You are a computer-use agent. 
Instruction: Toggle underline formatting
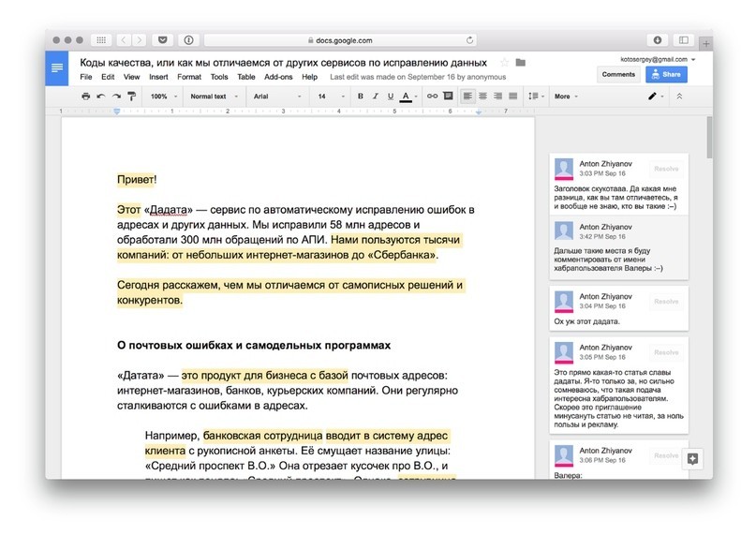(391, 96)
